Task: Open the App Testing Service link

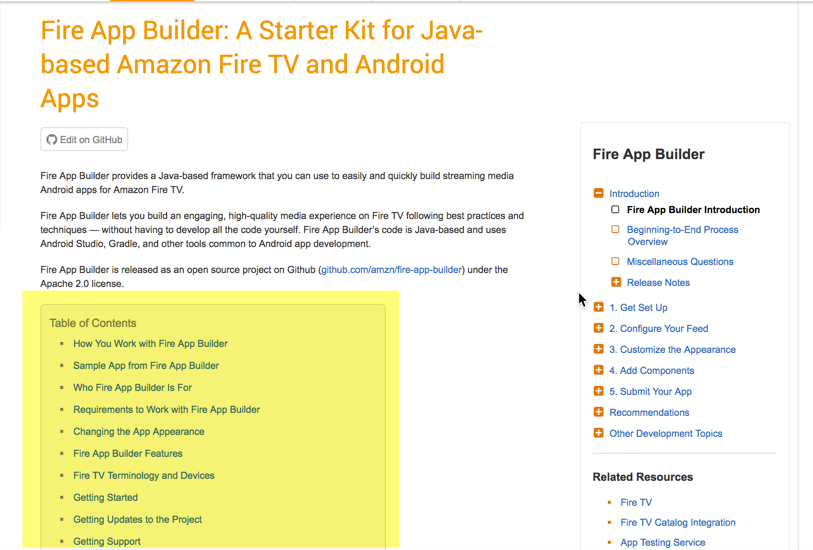Action: point(663,542)
